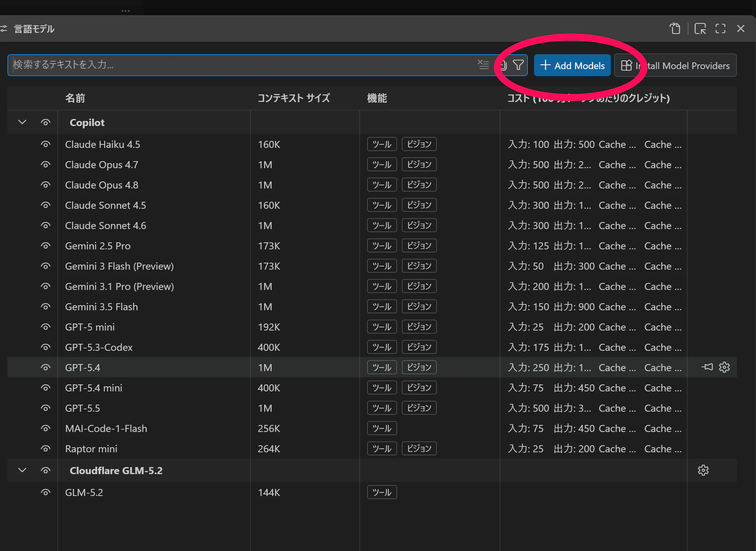Open settings gear for Cloudflare GLM-5.2
This screenshot has width=756, height=551.
703,470
